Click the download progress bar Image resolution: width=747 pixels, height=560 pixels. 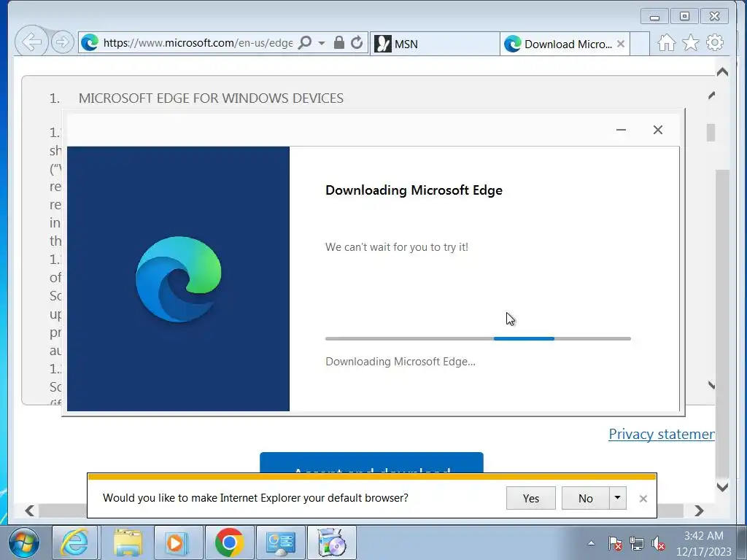478,338
